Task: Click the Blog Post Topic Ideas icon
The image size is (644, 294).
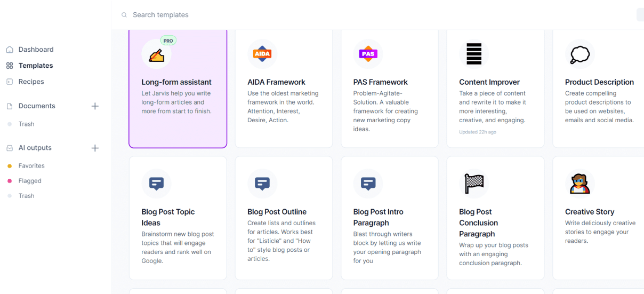Action: tap(156, 184)
